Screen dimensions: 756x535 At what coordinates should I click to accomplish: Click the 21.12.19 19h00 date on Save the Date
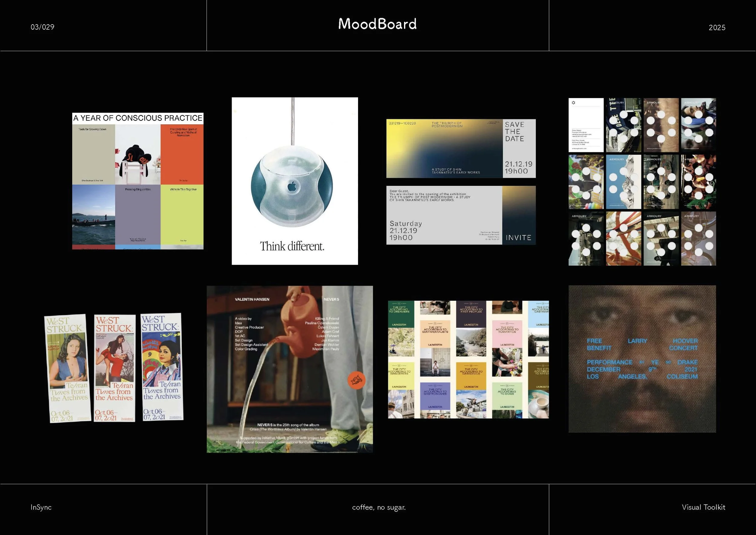click(518, 167)
